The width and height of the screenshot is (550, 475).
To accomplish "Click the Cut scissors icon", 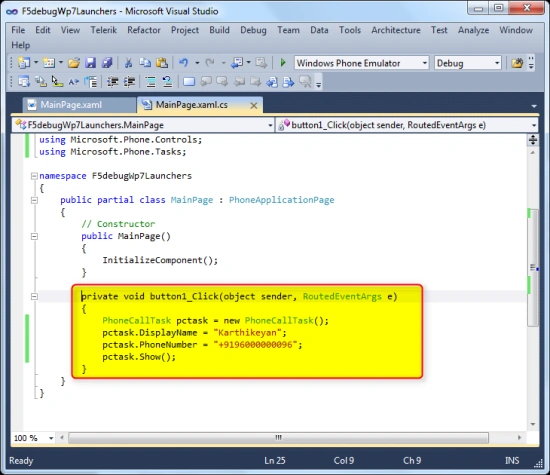I will click(x=128, y=63).
